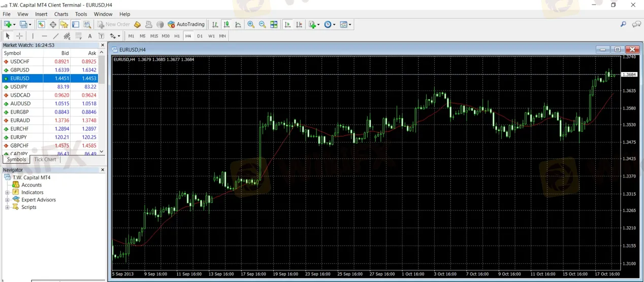The image size is (644, 282).
Task: Select the Draw Vertical Line tool
Action: [x=33, y=36]
